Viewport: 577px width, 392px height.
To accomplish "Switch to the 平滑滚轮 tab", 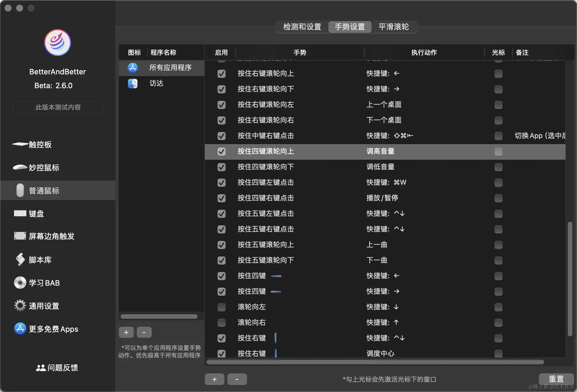I will 394,27.
